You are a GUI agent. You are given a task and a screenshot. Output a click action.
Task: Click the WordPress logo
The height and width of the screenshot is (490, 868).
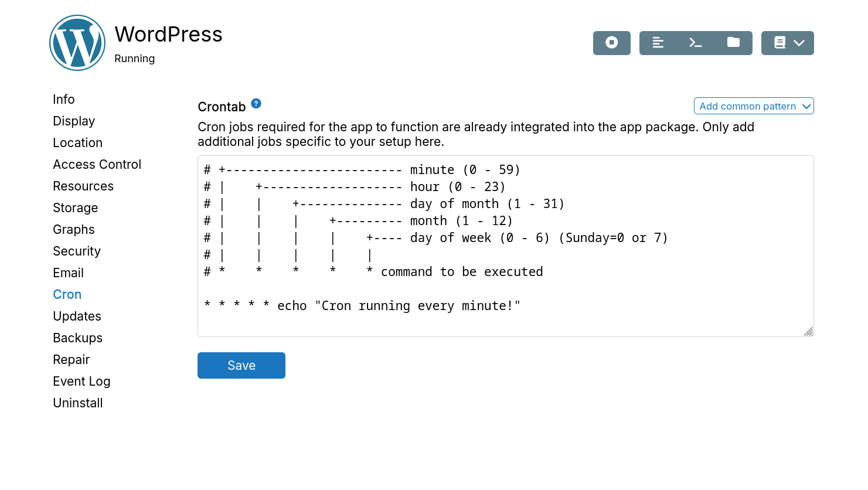(77, 43)
